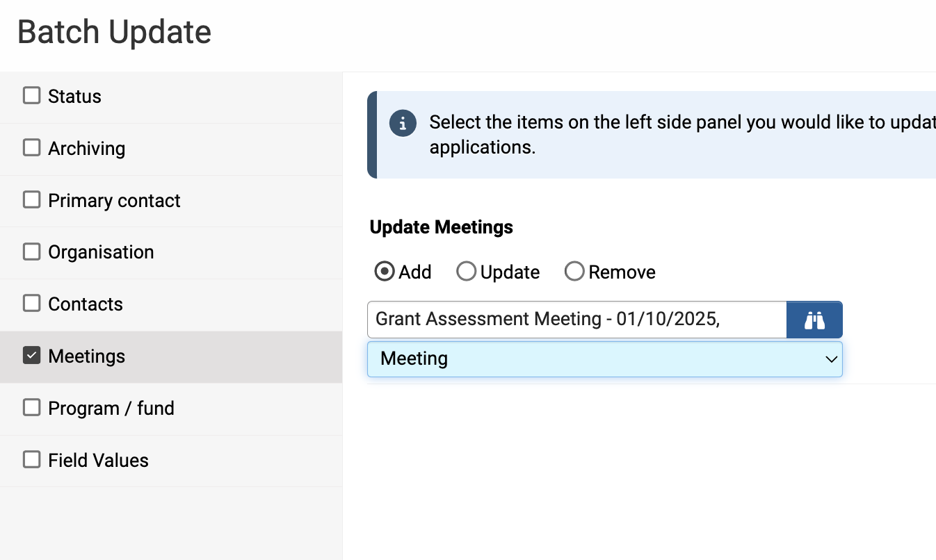
Task: Click the Organisation sidebar label
Action: 101,252
